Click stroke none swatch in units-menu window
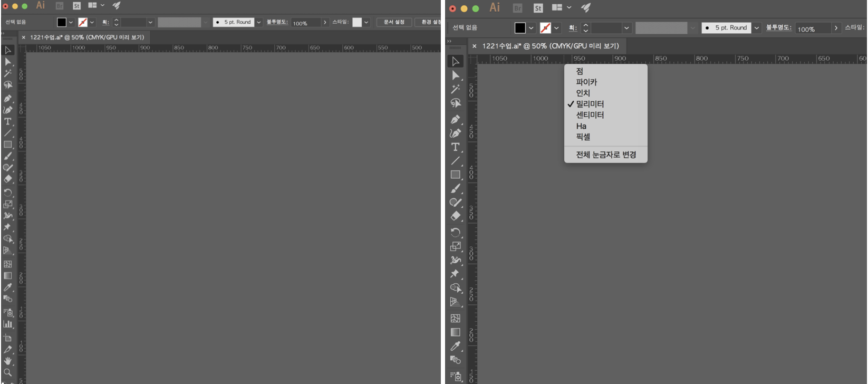Viewport: 868px width, 384px height. tap(545, 28)
